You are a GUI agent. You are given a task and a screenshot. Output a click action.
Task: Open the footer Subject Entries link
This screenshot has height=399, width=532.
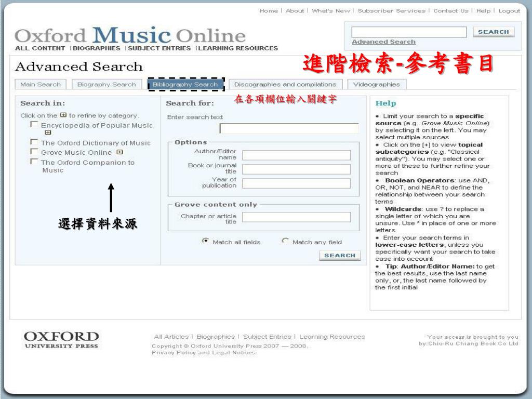267,337
